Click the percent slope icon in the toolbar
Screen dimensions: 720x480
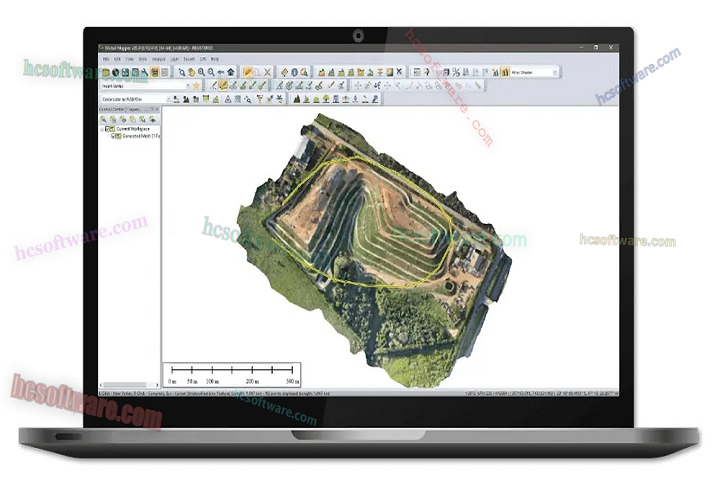(456, 72)
